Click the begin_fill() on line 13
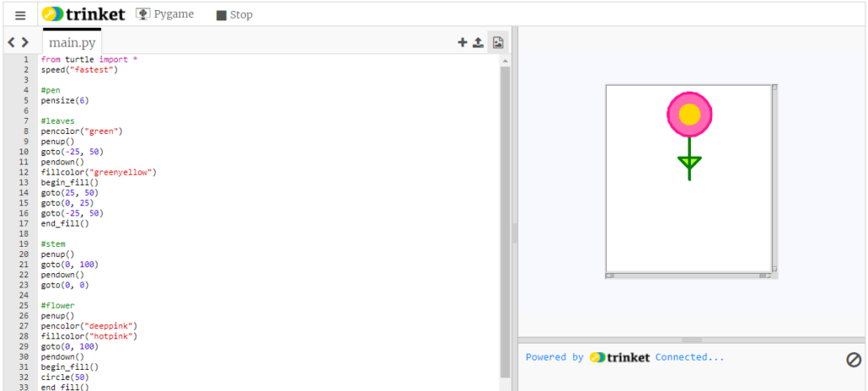The image size is (868, 391). tap(70, 182)
